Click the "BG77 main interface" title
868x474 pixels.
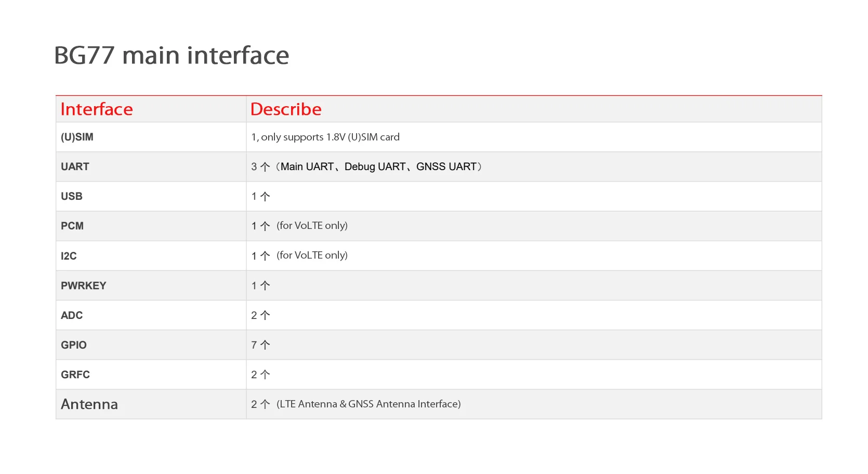coord(172,55)
